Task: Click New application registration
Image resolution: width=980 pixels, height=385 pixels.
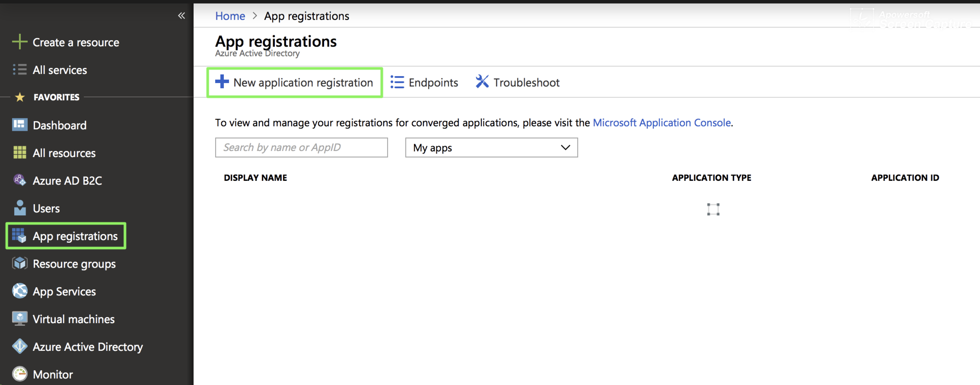Action: (x=294, y=82)
